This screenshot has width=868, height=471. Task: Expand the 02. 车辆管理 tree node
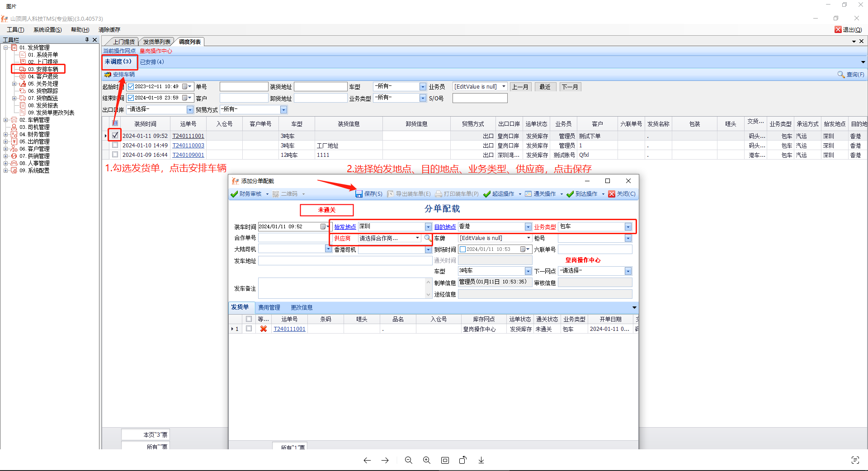(x=6, y=120)
